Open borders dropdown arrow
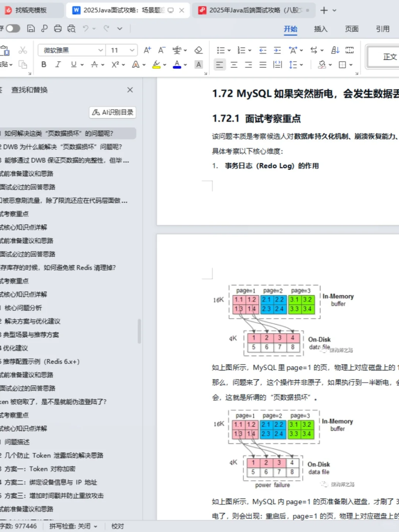 click(351, 65)
